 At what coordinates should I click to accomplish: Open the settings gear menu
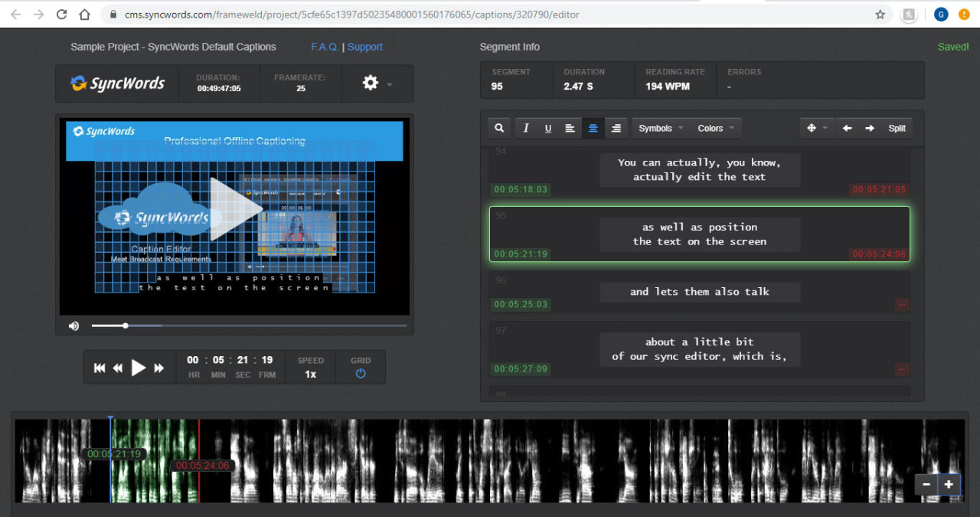tap(371, 83)
